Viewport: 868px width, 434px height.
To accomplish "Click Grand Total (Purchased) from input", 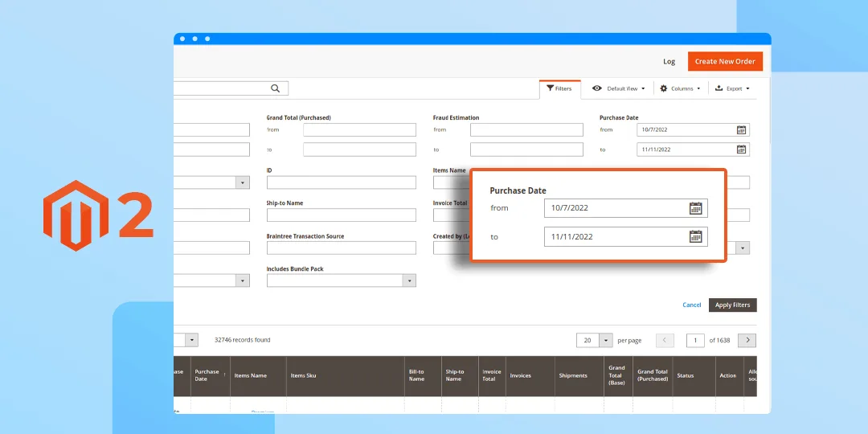I will [360, 129].
